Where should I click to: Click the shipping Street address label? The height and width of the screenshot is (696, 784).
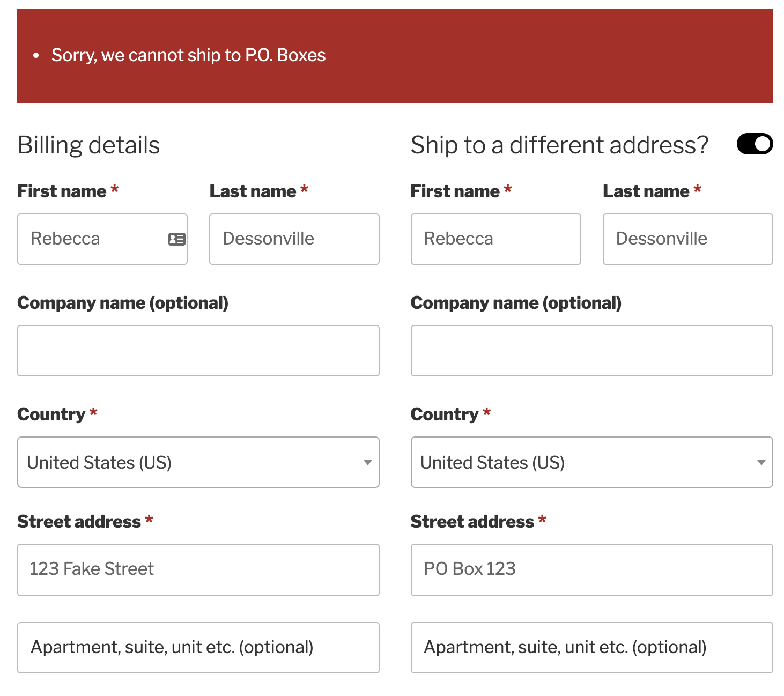(472, 521)
